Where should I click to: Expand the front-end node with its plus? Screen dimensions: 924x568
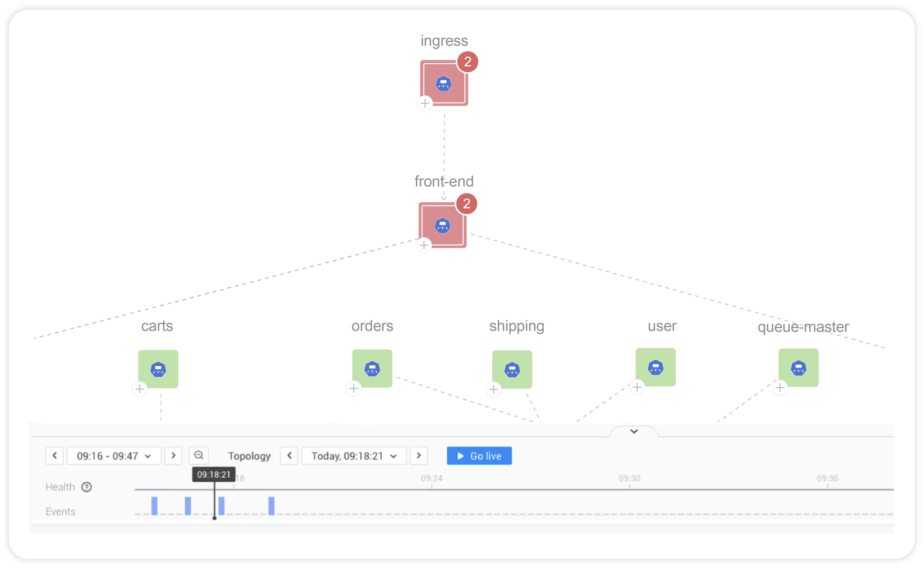424,245
